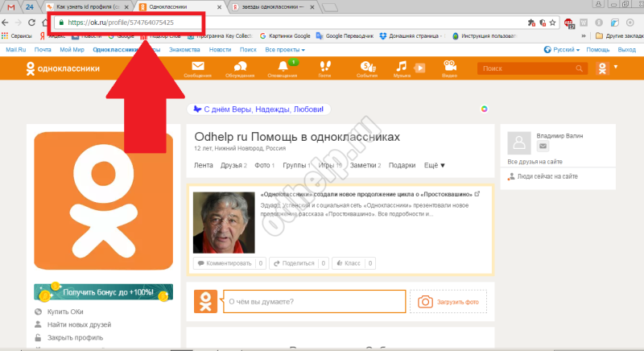Expand the » bookmarks overflow

tap(583, 36)
